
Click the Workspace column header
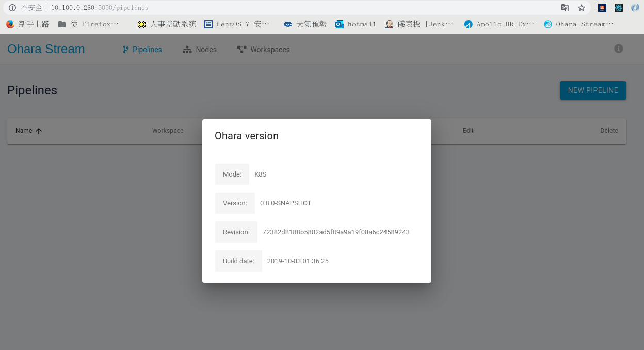click(168, 131)
